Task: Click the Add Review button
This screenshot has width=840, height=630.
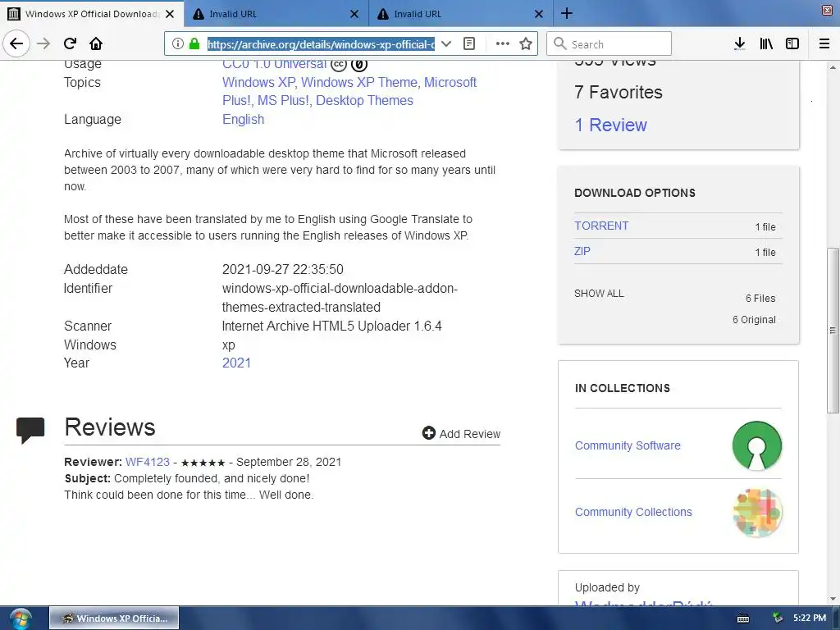Action: [x=461, y=433]
